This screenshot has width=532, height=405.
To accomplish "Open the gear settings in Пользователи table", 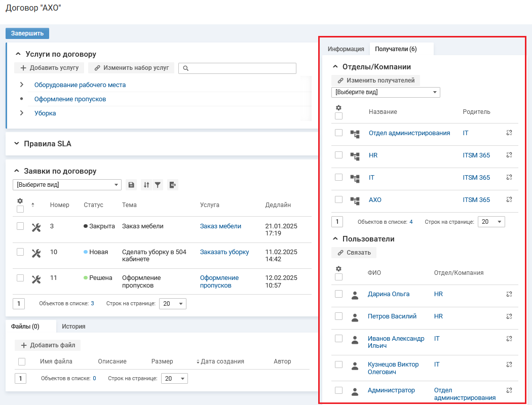I will [x=338, y=269].
